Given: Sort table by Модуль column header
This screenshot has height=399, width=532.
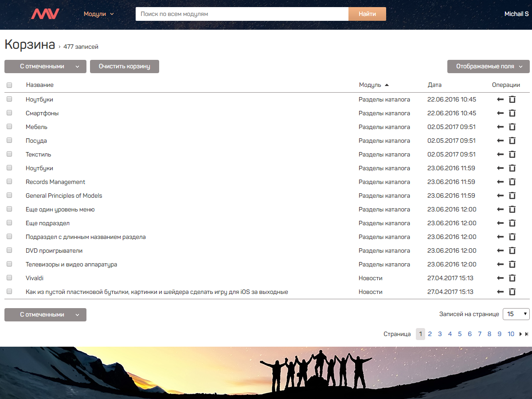Looking at the screenshot, I should pos(370,85).
